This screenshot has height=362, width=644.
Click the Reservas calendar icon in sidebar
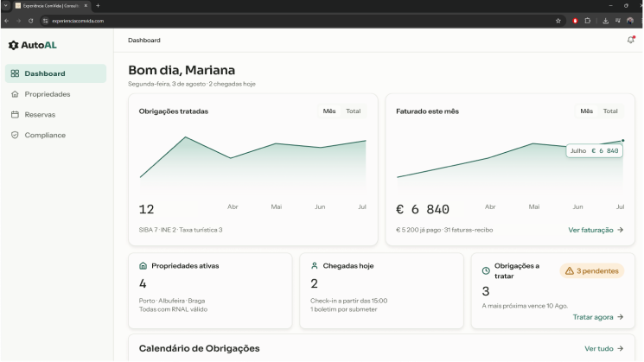[15, 115]
